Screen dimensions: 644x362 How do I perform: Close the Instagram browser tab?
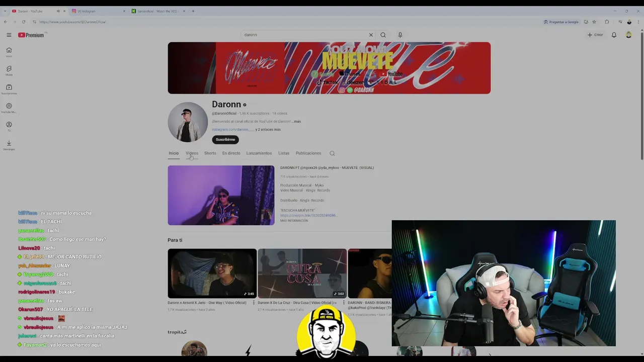coord(124,11)
